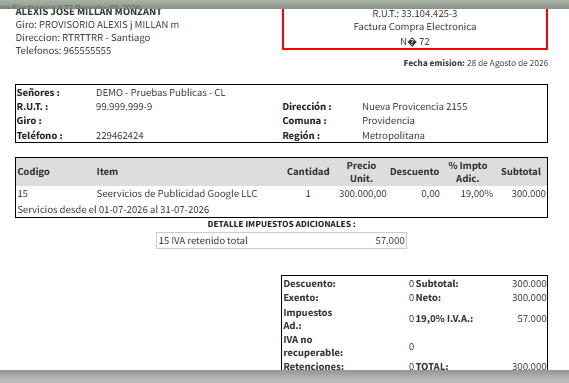Select the address Nueva Provicencia 2155
Viewport: 569px width, 383px height.
tap(414, 107)
